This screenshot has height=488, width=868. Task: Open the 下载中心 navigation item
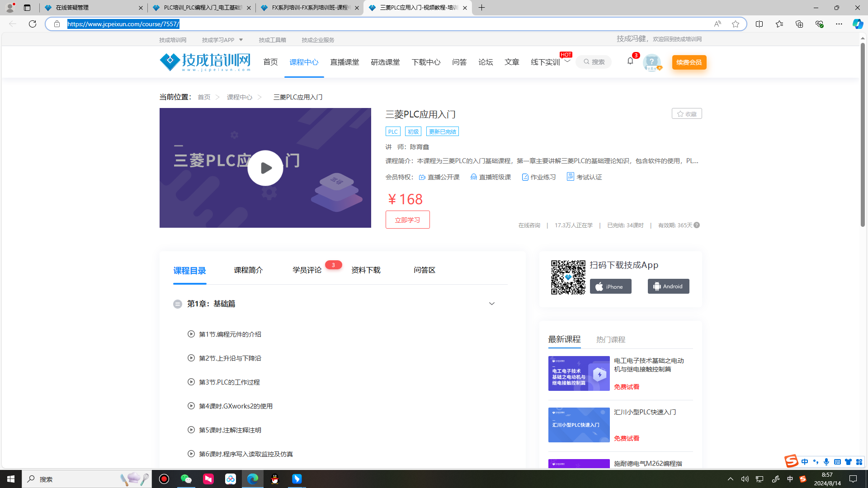(x=426, y=62)
